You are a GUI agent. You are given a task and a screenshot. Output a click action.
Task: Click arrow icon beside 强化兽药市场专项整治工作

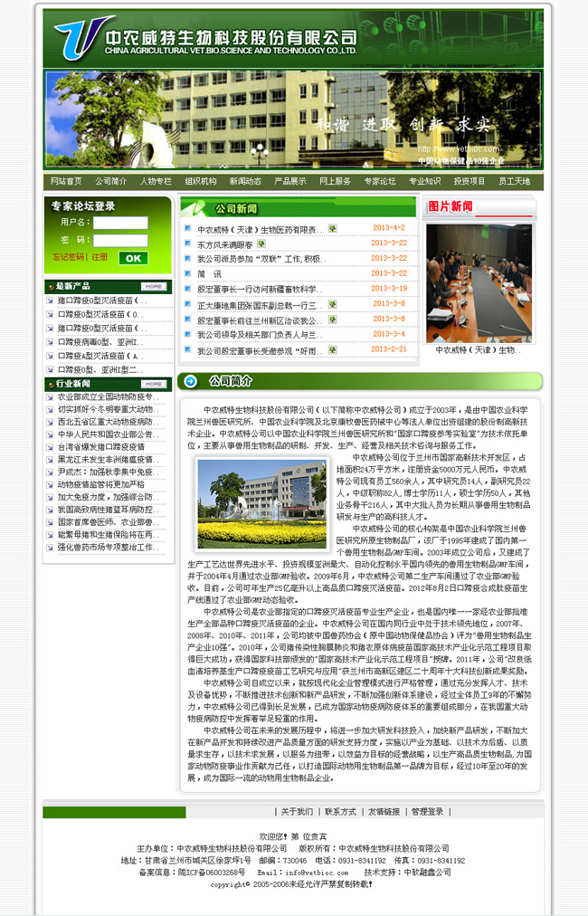click(51, 548)
